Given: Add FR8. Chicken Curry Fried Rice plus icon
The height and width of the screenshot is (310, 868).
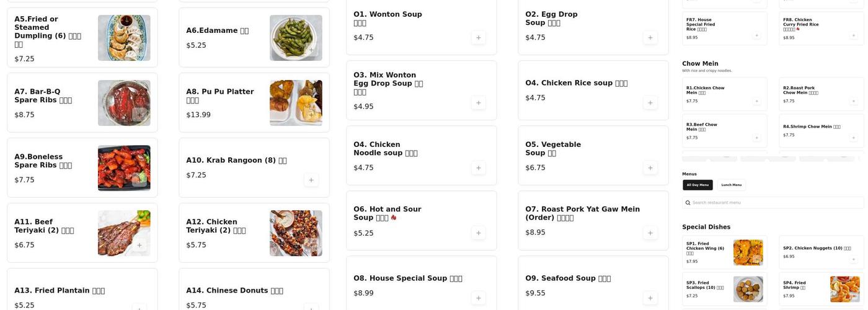Looking at the screenshot, I should click(x=853, y=35).
